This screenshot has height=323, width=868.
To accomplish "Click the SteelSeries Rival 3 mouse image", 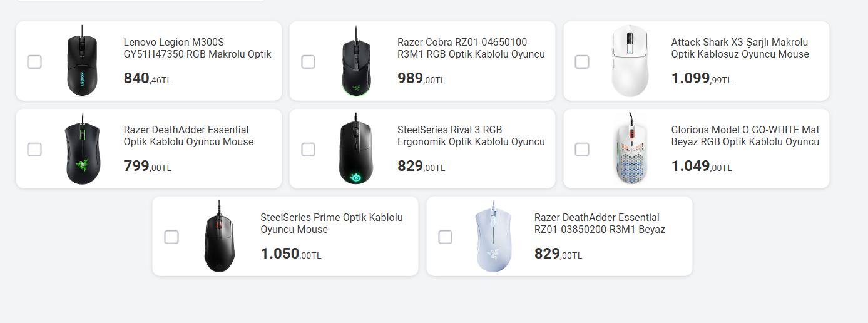I will 356,149.
